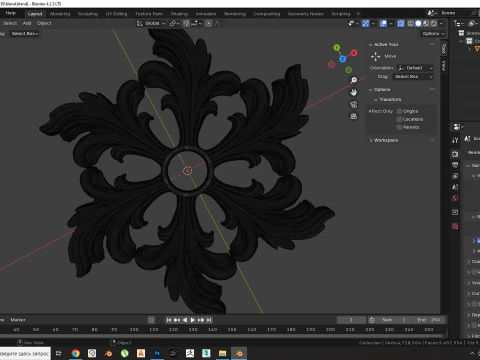Click the World properties red globe icon
The image size is (480, 360).
pos(455,198)
